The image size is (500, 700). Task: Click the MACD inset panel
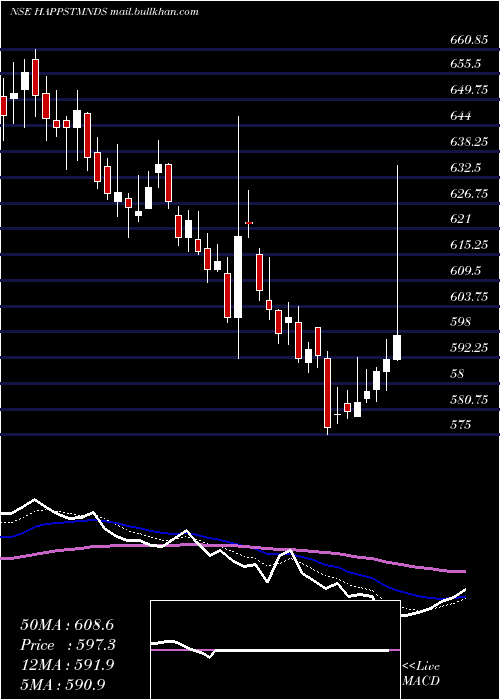275,650
